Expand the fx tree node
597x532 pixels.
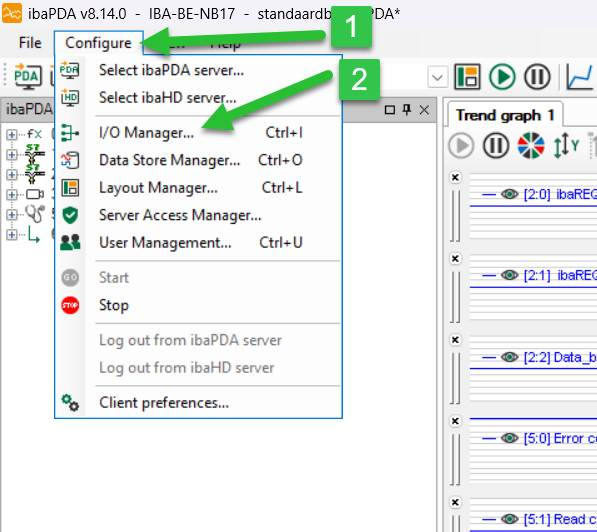coord(11,134)
